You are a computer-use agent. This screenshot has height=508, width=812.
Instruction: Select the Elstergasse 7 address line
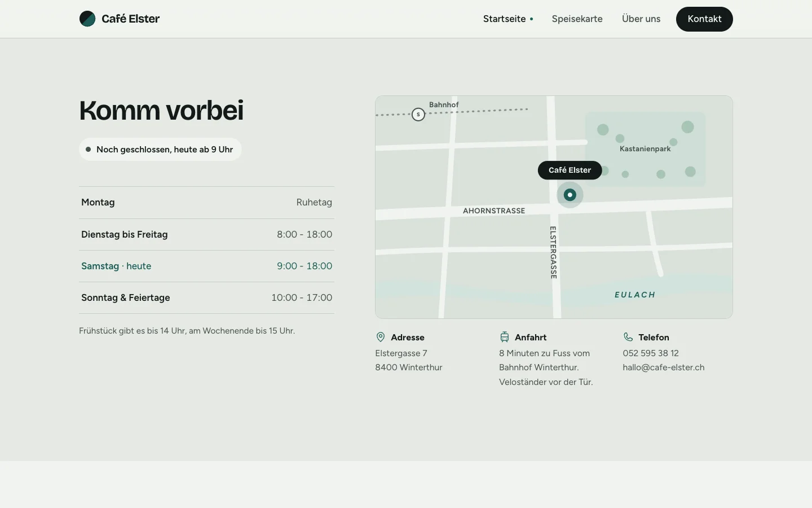[x=401, y=353]
